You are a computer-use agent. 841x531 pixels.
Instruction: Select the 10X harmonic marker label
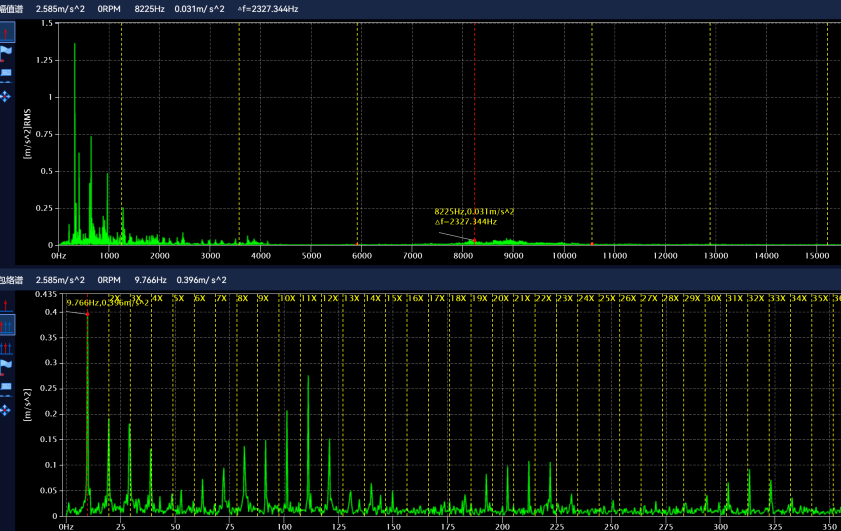tap(286, 299)
